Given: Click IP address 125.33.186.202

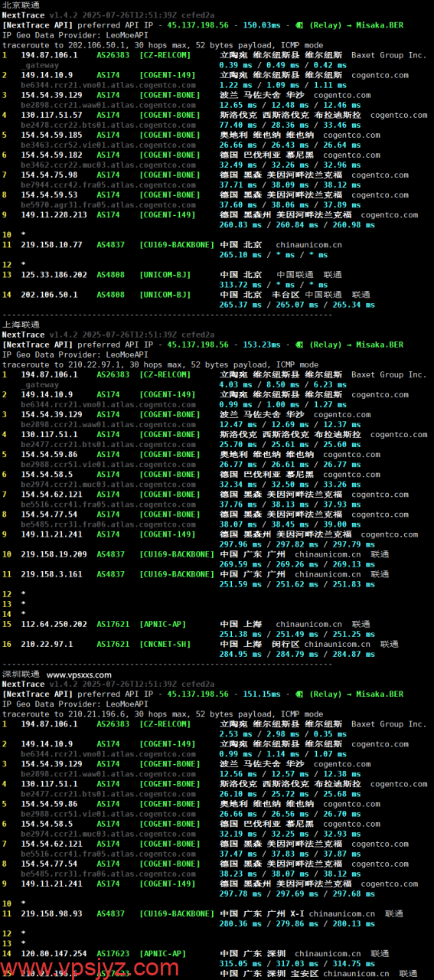Looking at the screenshot, I should 54,274.
